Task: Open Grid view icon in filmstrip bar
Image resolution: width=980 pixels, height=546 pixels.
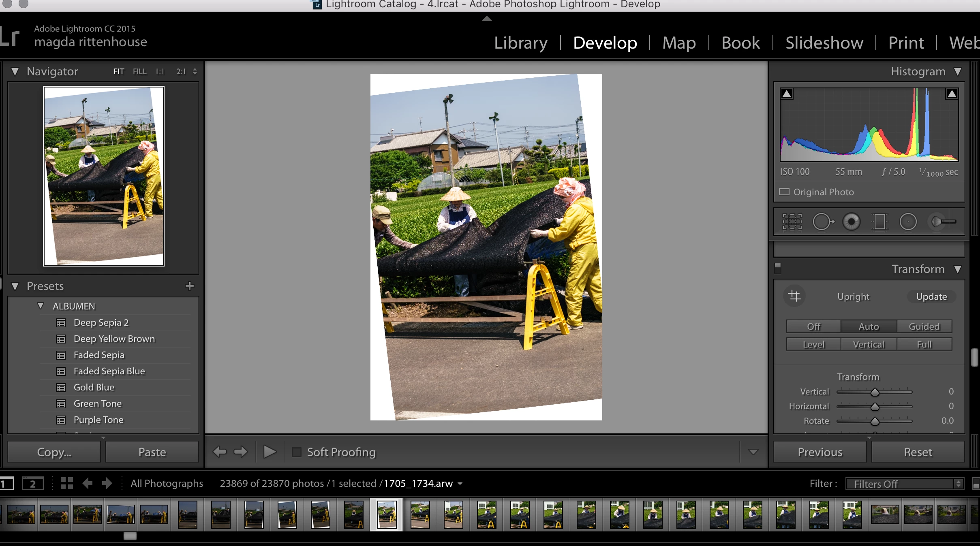Action: point(66,483)
